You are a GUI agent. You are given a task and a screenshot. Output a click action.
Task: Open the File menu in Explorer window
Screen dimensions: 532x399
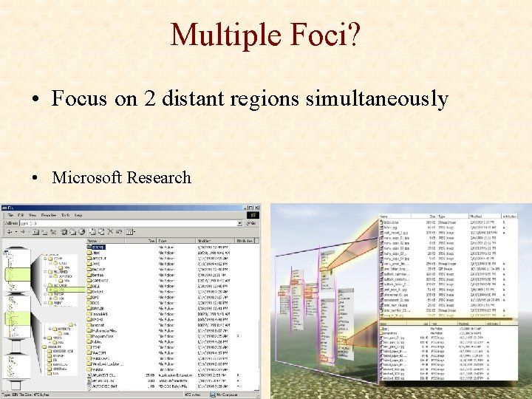point(11,215)
